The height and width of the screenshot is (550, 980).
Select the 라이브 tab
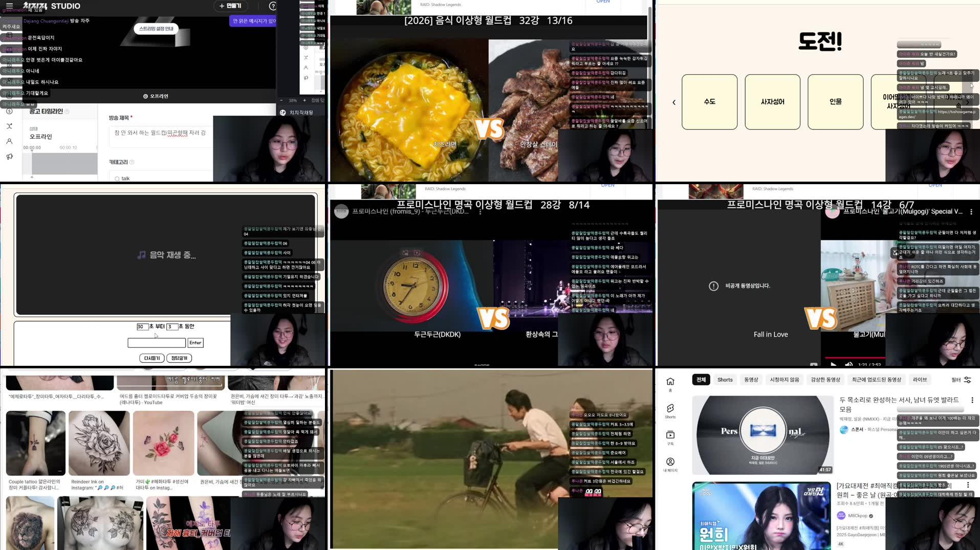[920, 380]
